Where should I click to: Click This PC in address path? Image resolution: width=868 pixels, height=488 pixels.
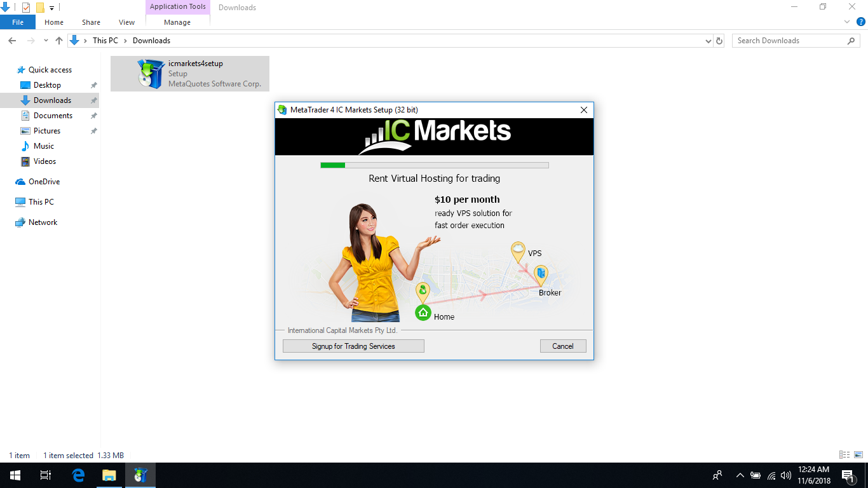coord(105,41)
